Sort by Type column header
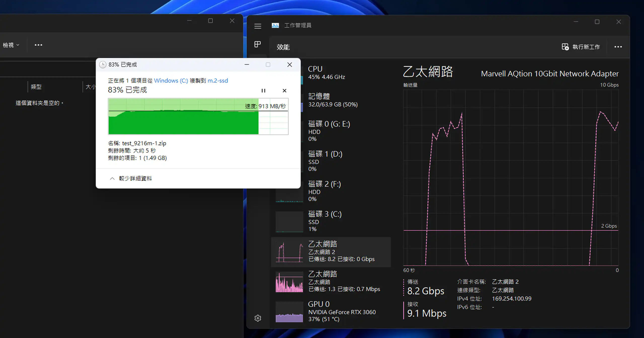This screenshot has width=644, height=338. 36,87
